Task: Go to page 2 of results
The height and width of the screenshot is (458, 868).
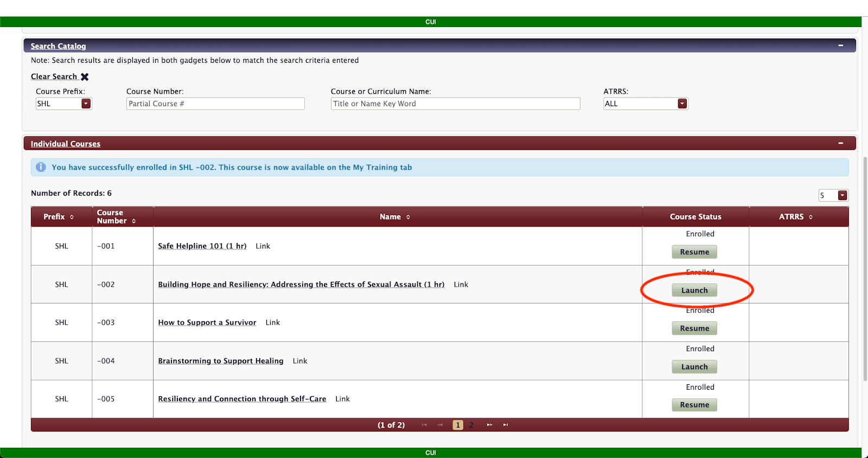Action: coord(471,425)
